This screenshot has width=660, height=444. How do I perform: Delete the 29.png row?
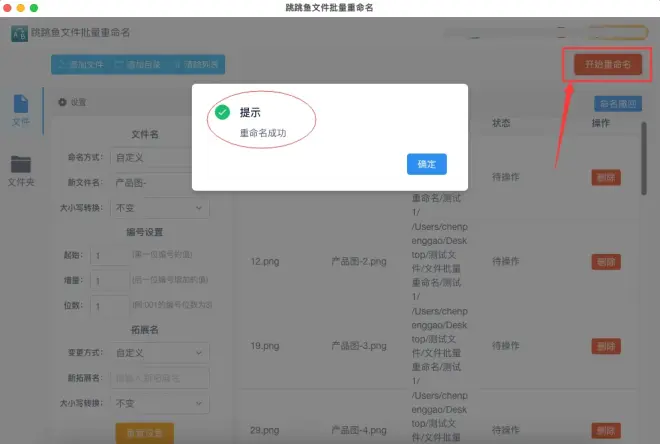[606, 431]
